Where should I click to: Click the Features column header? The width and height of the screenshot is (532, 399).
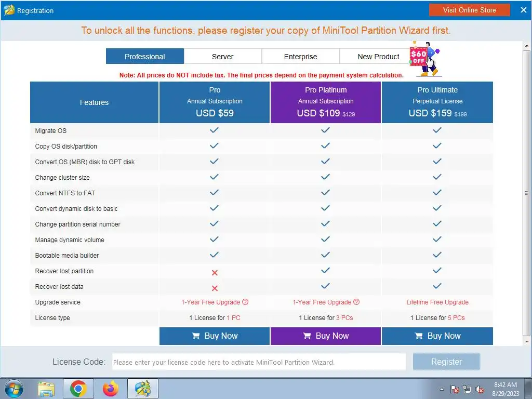click(x=95, y=102)
